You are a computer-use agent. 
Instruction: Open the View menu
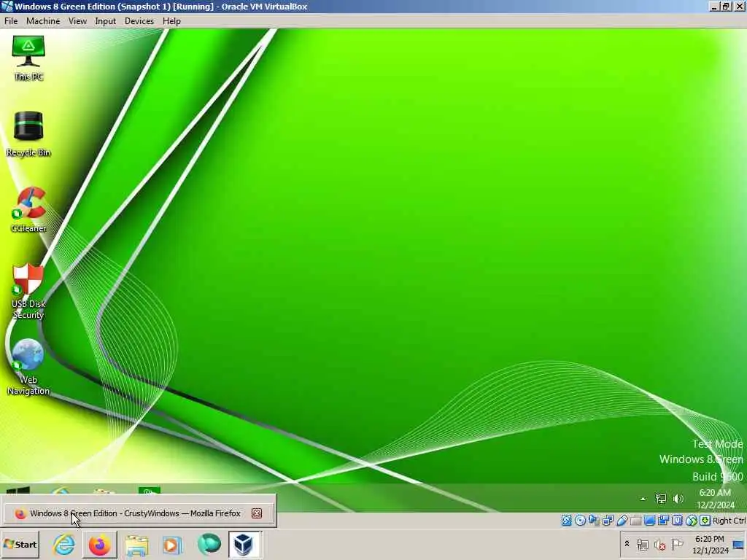77,21
